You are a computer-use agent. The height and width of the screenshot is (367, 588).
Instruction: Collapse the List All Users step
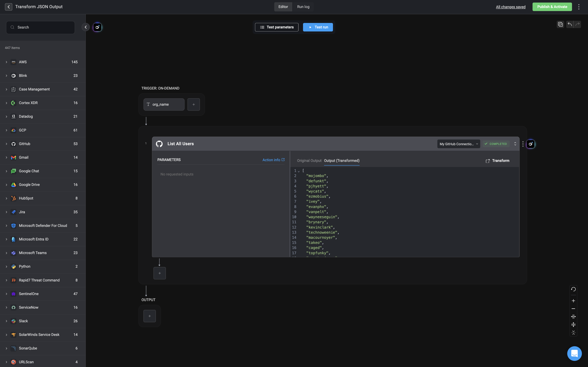[x=515, y=144]
